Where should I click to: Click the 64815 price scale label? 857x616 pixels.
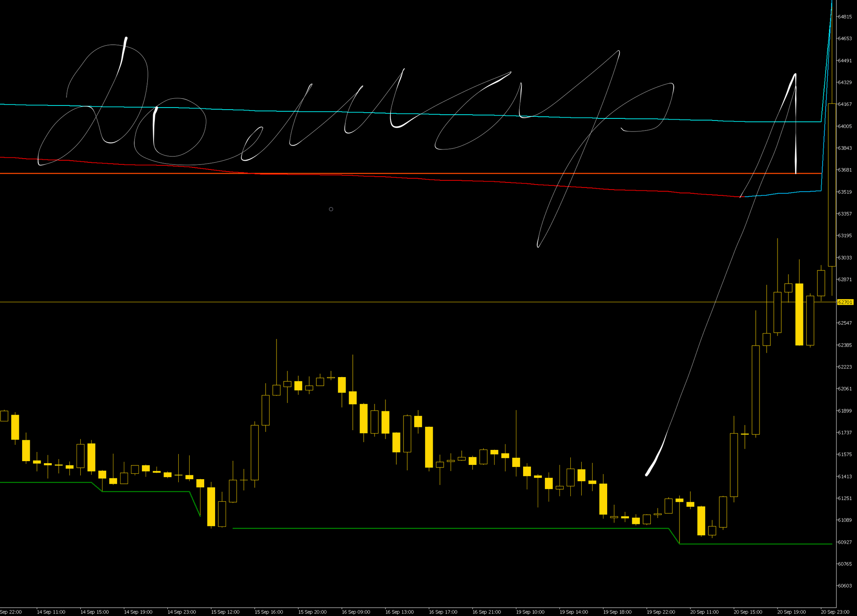pyautogui.click(x=845, y=17)
